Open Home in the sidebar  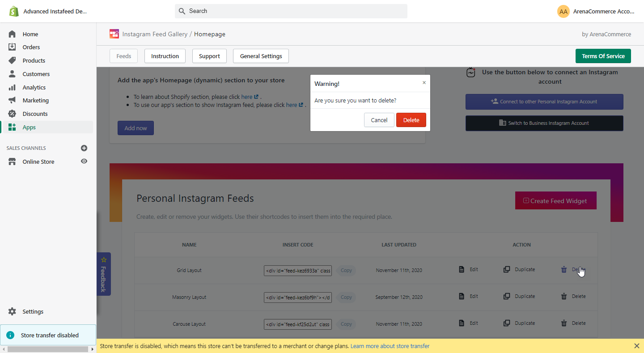[30, 34]
